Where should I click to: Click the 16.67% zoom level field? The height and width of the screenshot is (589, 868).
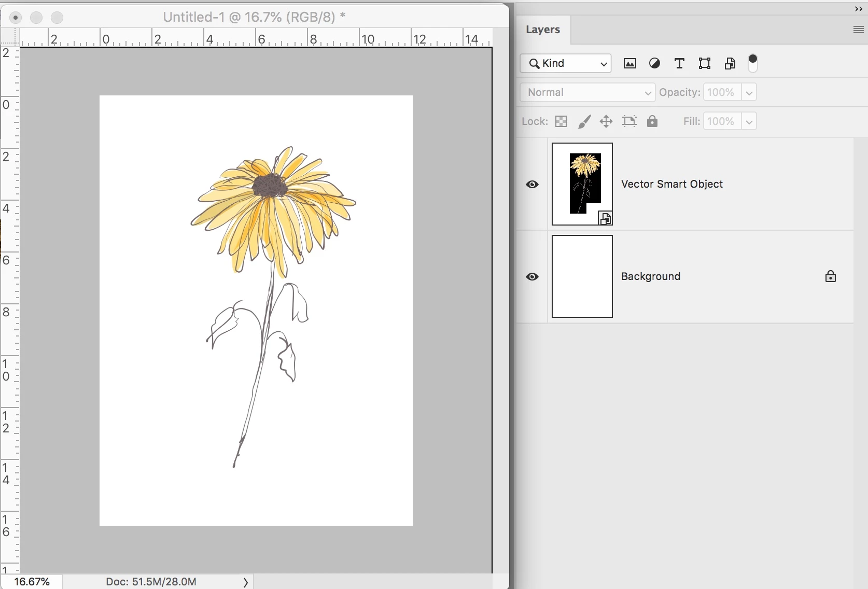click(x=32, y=582)
